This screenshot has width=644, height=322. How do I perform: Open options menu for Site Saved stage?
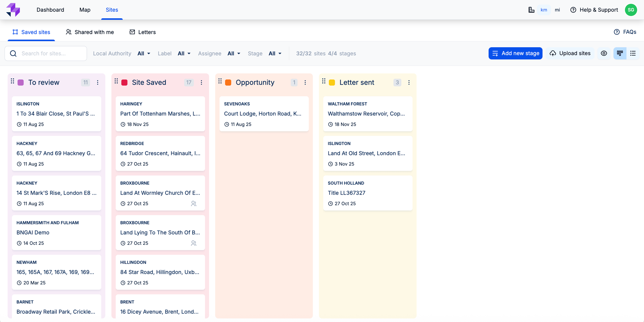pos(202,83)
